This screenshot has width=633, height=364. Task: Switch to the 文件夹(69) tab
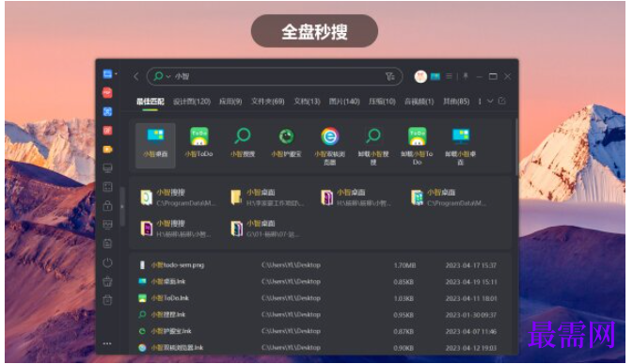pyautogui.click(x=268, y=102)
